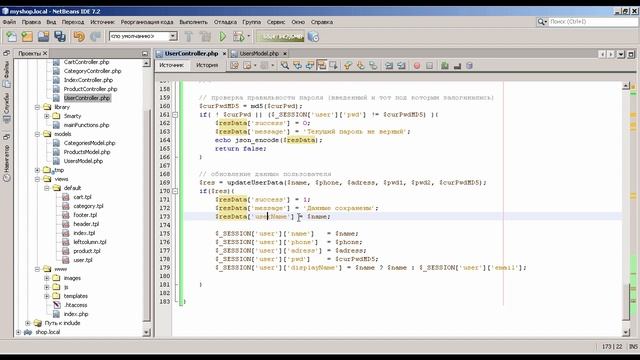
Task: Click the Open Project folder icon
Action: pos(44,37)
